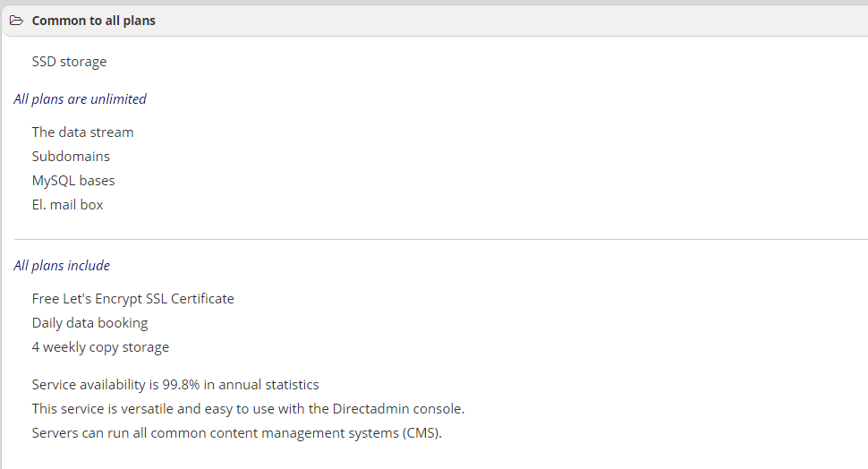Image resolution: width=868 pixels, height=469 pixels.
Task: Select the versatile and easy to use sentence
Action: [248, 409]
